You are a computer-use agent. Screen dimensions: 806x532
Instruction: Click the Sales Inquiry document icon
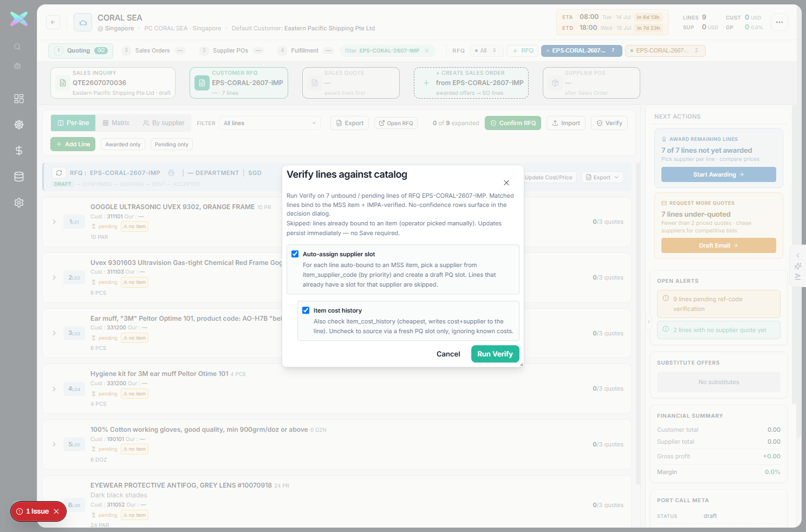point(63,83)
